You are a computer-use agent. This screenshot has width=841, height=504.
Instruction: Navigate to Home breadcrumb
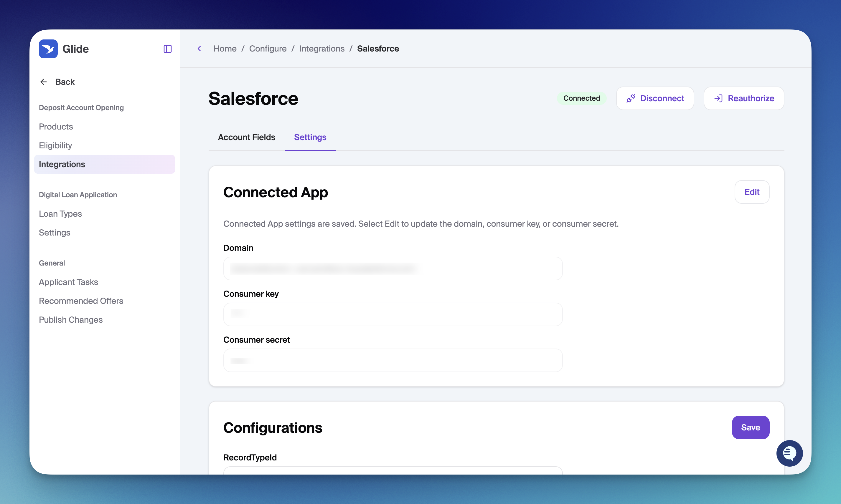[x=225, y=49]
